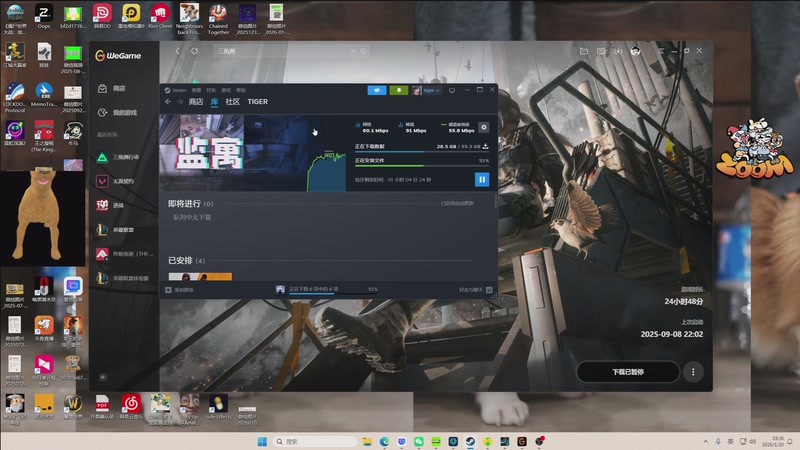Switch to WeGame on the taskbar
Screen dimensions: 800x450
[x=522, y=441]
